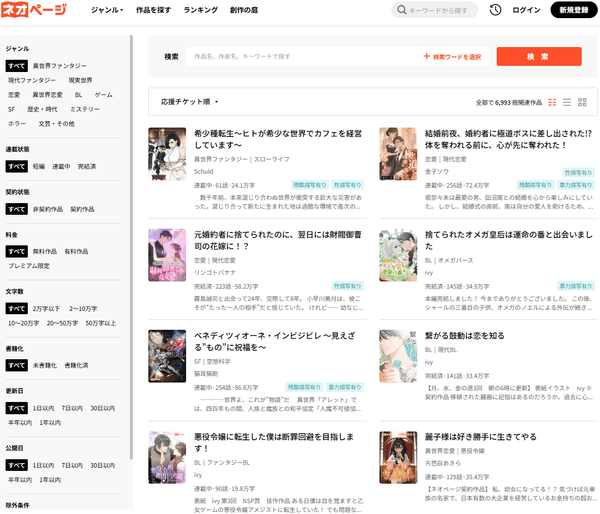Click the plus icon for 検索ワードを選択
600x514 pixels.
coord(427,57)
